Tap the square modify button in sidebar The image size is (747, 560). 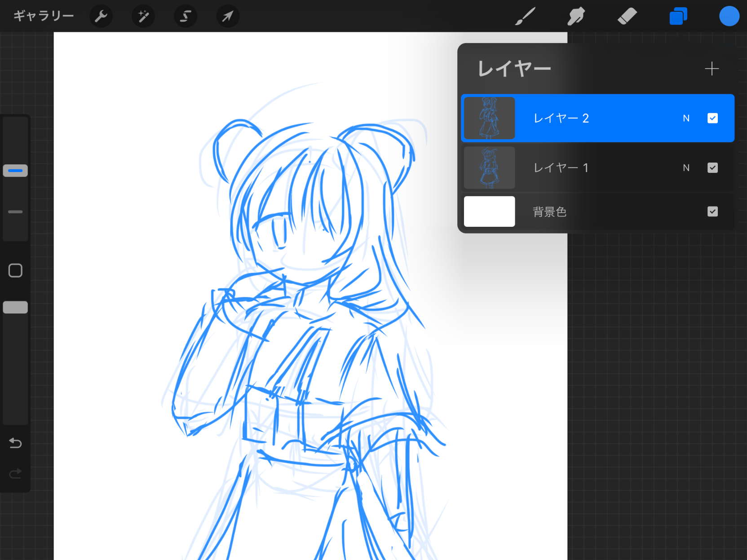point(15,270)
